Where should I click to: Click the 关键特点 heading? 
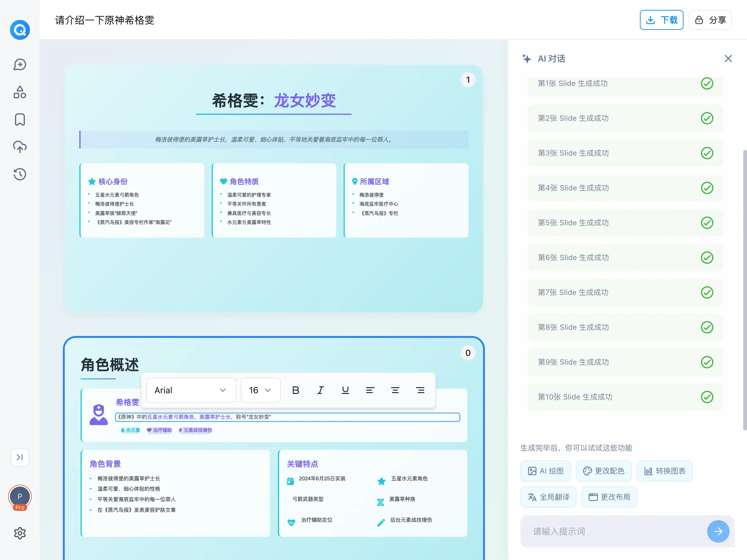pos(303,464)
